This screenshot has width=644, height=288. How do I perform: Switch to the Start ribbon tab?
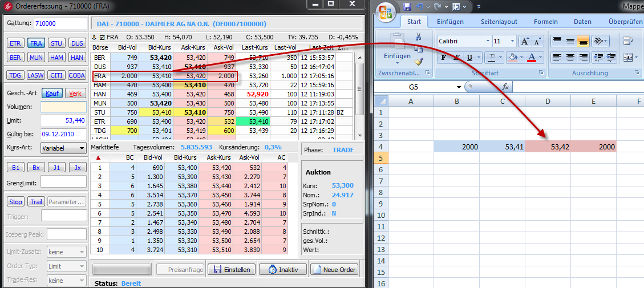point(414,22)
